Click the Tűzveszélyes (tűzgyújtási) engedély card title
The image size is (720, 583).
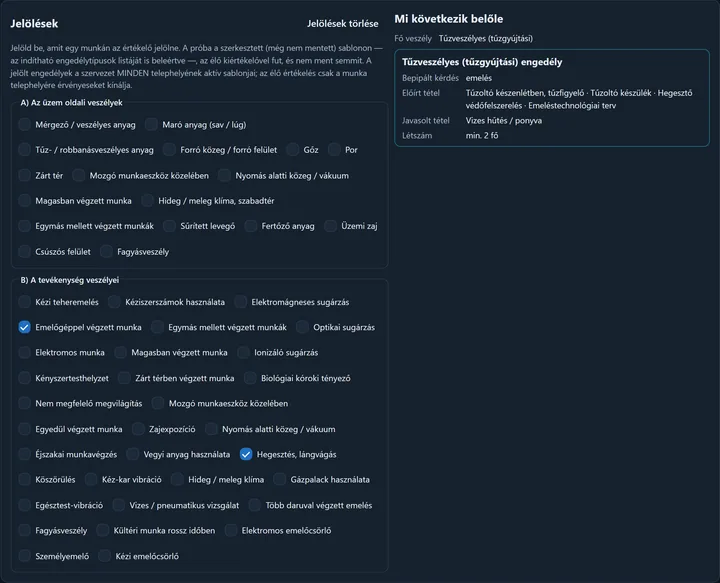click(482, 62)
